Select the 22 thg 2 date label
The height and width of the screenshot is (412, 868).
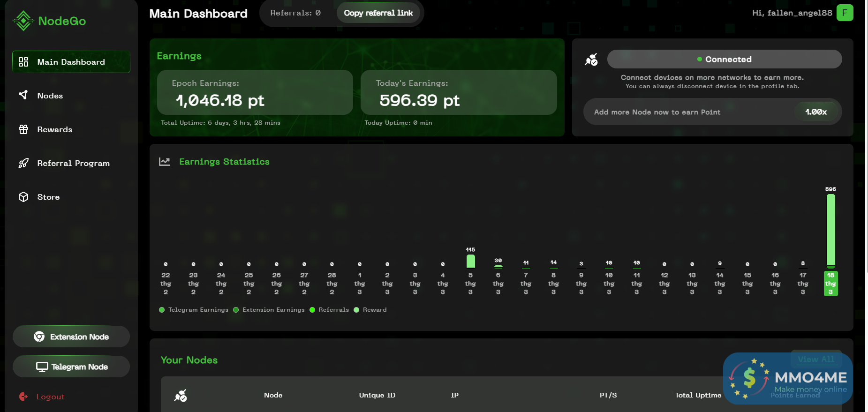pyautogui.click(x=166, y=284)
